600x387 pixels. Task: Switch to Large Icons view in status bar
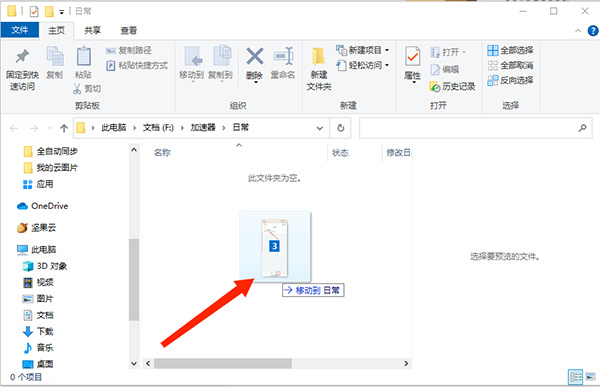(x=590, y=377)
